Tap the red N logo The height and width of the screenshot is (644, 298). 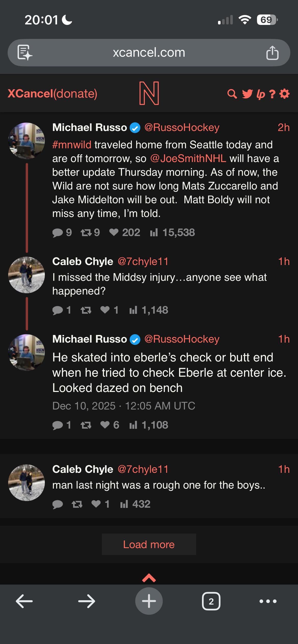coord(149,93)
